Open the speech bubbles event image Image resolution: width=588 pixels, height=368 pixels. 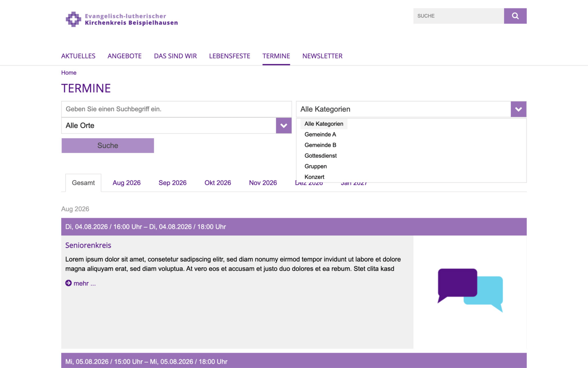click(x=470, y=290)
